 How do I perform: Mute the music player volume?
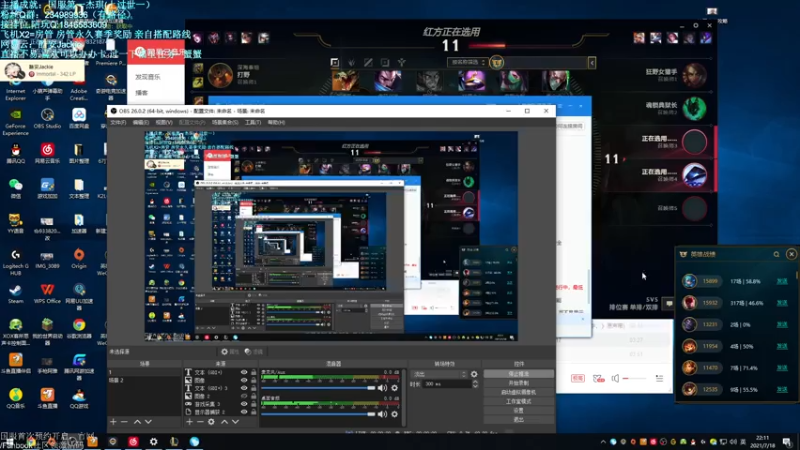tap(615, 379)
